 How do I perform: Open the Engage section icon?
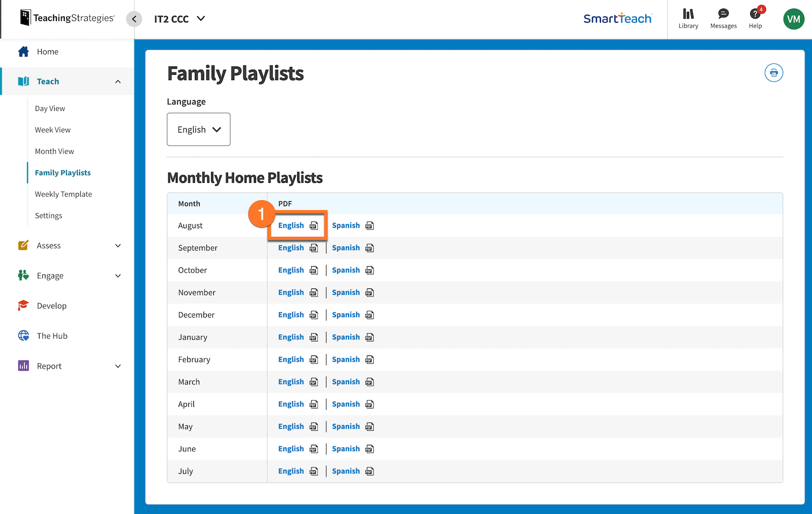[24, 275]
